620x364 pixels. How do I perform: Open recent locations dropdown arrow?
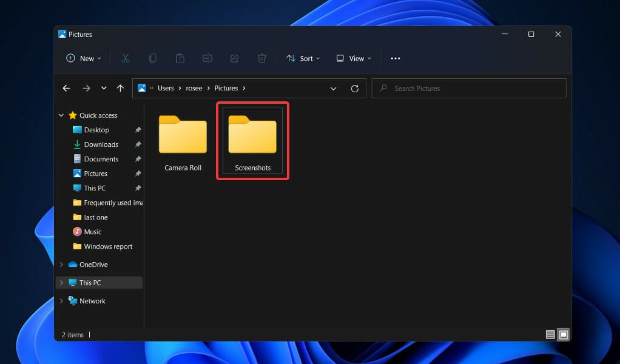click(104, 88)
